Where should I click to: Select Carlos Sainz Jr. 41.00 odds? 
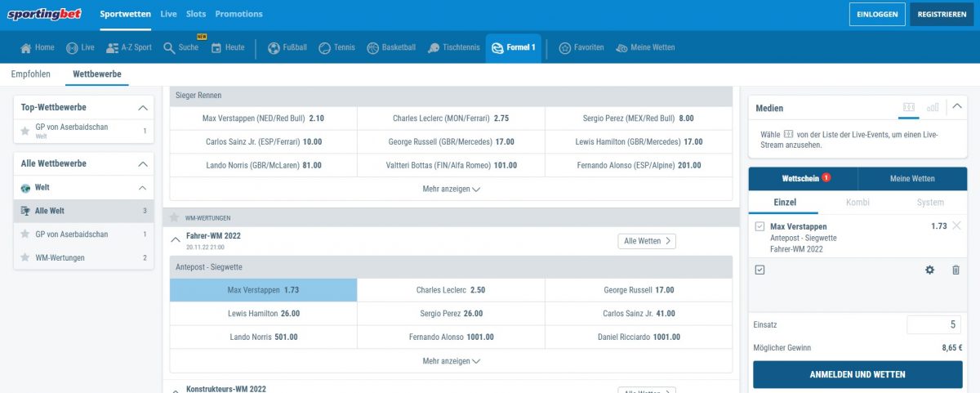(639, 313)
